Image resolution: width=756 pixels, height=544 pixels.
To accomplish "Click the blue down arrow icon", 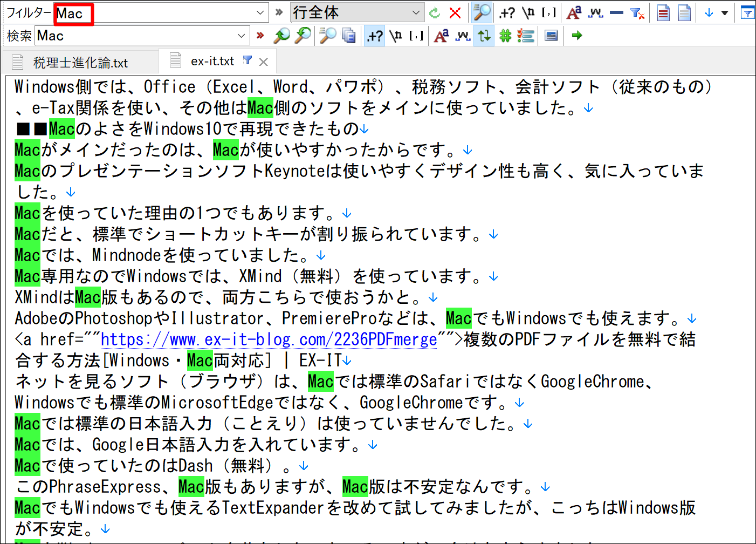I will point(709,13).
